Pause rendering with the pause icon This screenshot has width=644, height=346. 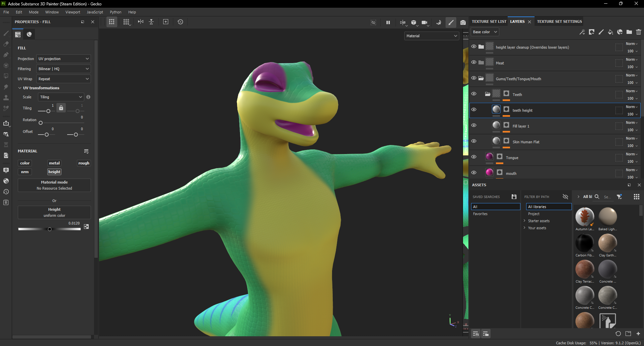[x=388, y=22]
